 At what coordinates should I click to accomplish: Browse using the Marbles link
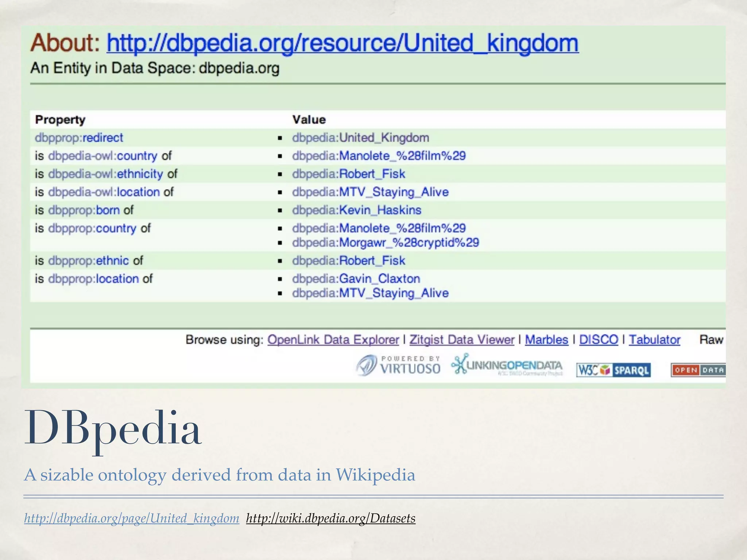tap(546, 339)
